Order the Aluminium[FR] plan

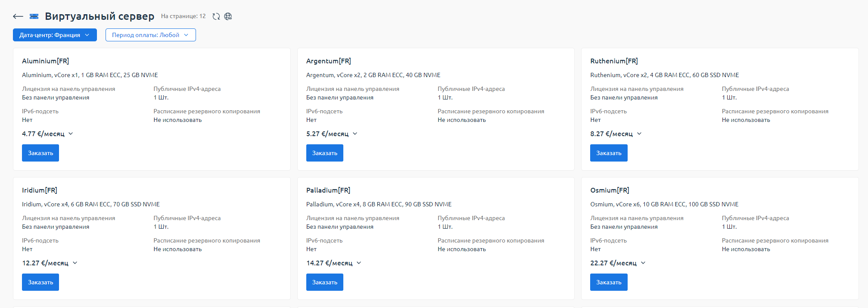[x=40, y=153]
